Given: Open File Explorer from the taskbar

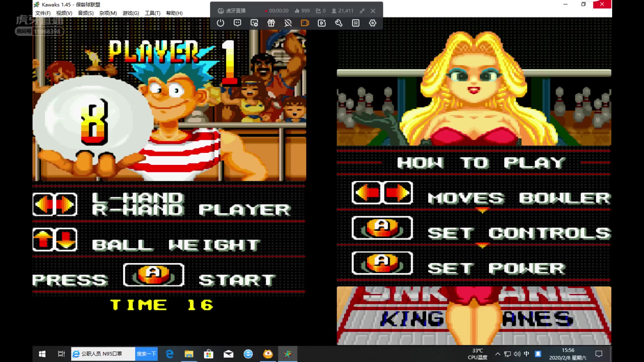Looking at the screenshot, I should click(x=189, y=354).
